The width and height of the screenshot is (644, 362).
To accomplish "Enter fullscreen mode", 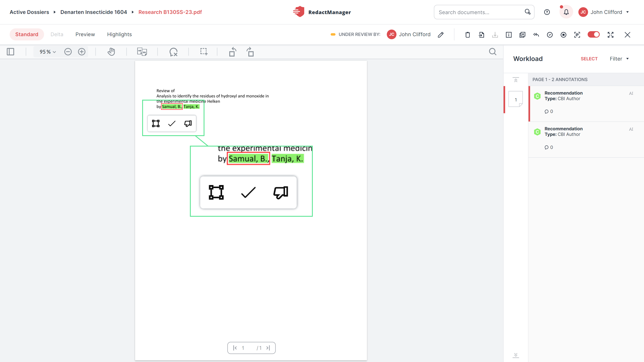I will pos(611,35).
